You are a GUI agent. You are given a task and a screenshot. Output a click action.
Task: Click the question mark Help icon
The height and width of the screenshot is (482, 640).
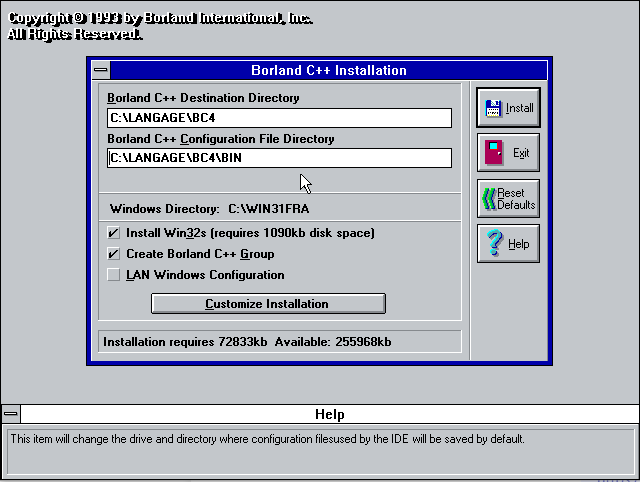click(495, 243)
